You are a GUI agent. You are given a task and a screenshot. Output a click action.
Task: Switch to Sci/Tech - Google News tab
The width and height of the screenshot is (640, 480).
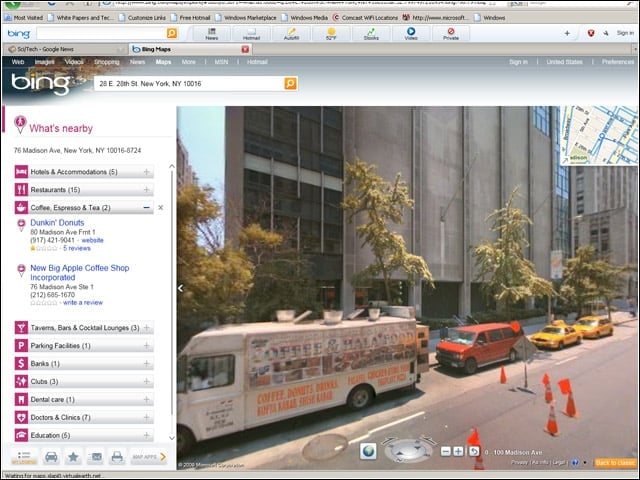click(65, 49)
